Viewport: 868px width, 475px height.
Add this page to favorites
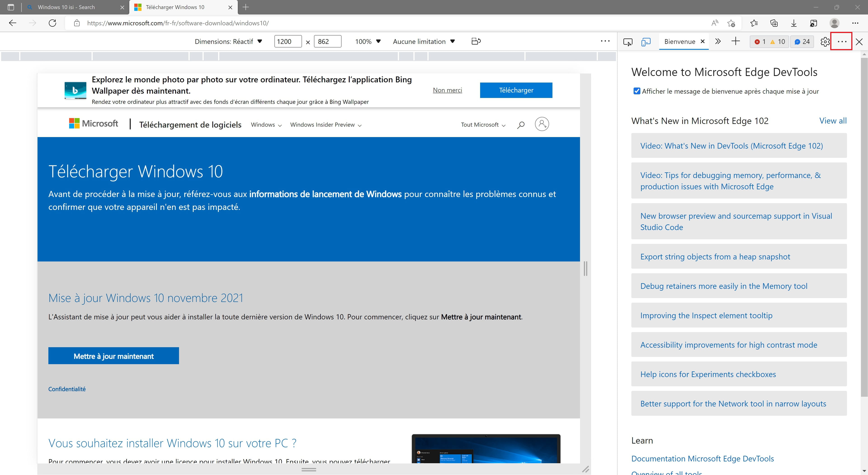731,23
